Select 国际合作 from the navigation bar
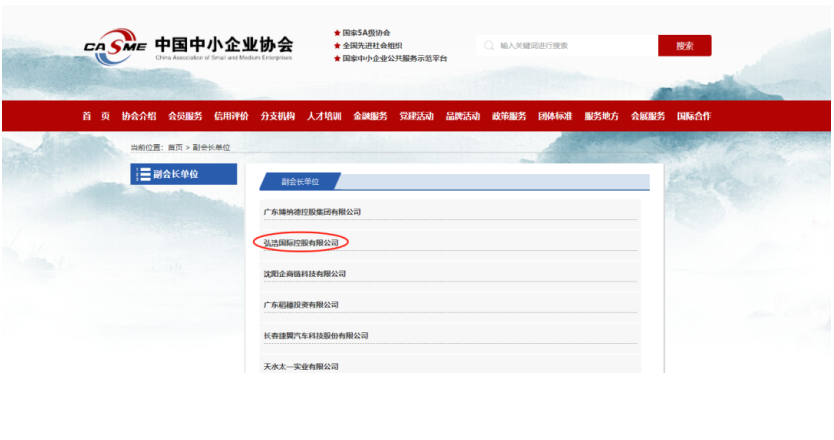The width and height of the screenshot is (834, 440). [694, 116]
